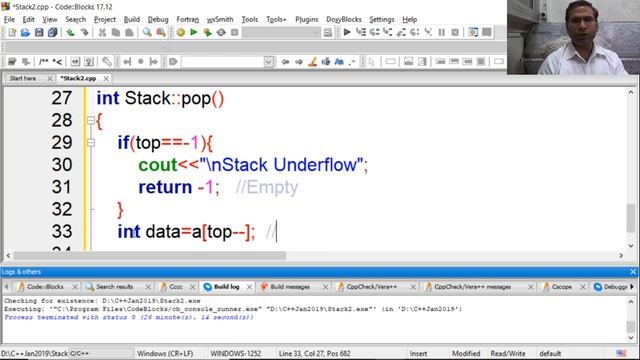This screenshot has width=640, height=360.
Task: Click the Paste toolbar icon
Action: (x=129, y=32)
